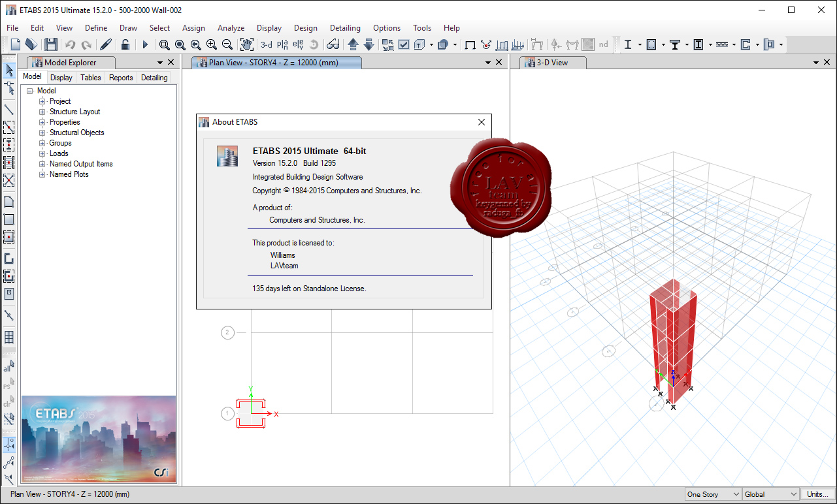Select Named Output Items tree entry

point(81,164)
